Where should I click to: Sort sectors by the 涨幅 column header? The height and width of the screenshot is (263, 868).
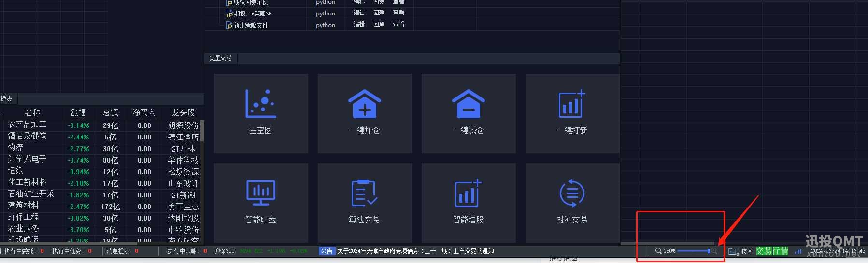point(78,112)
